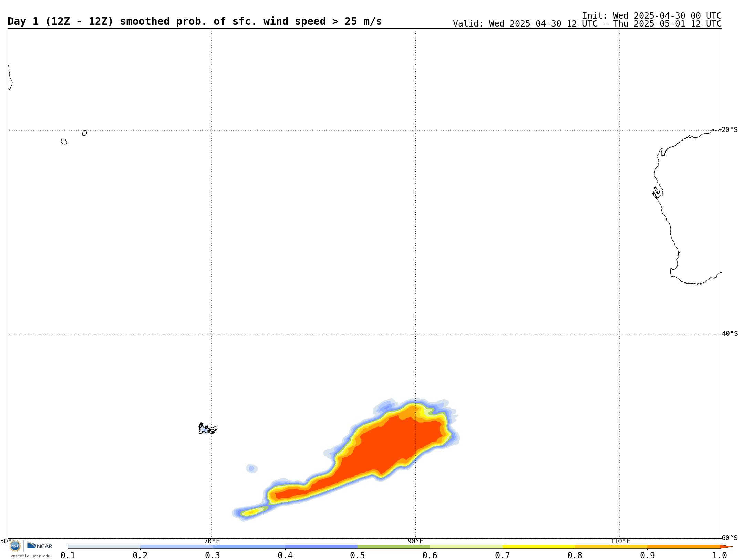Image resolution: width=744 pixels, height=560 pixels.
Task: Click the 1.0 colorbar tick label
Action: pos(720,555)
